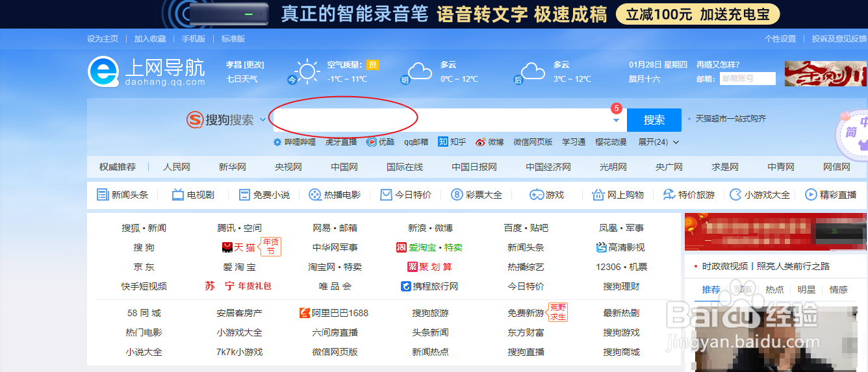The height and width of the screenshot is (372, 868).
Task: Open 游戏 category icon
Action: [x=537, y=195]
